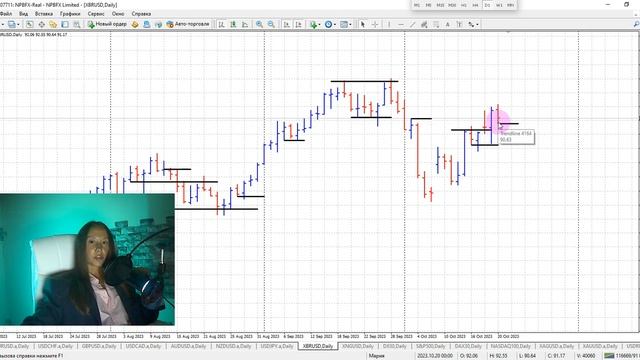
Task: Switch timeframe to M30
Action: [x=452, y=5]
